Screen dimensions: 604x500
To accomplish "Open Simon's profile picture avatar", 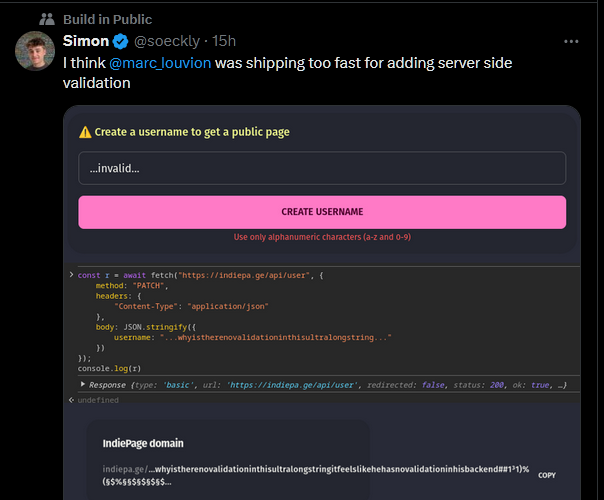I will (x=35, y=52).
